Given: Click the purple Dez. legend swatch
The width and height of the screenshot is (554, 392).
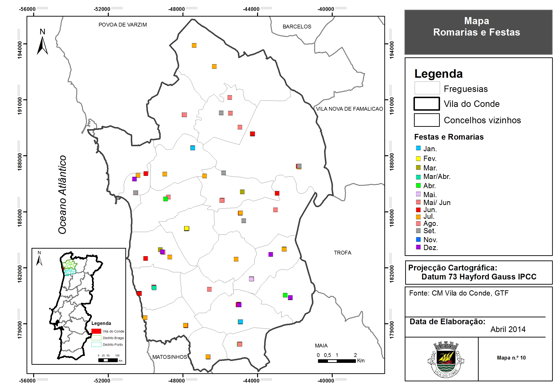Looking at the screenshot, I should coord(418,247).
